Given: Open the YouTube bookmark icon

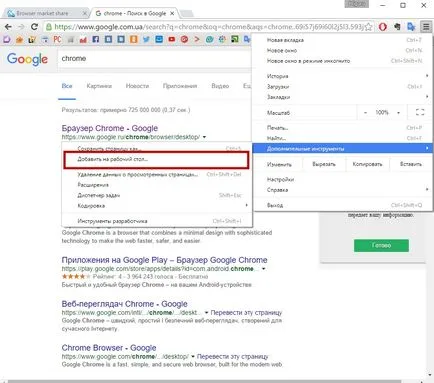Looking at the screenshot, I should click(x=172, y=39).
